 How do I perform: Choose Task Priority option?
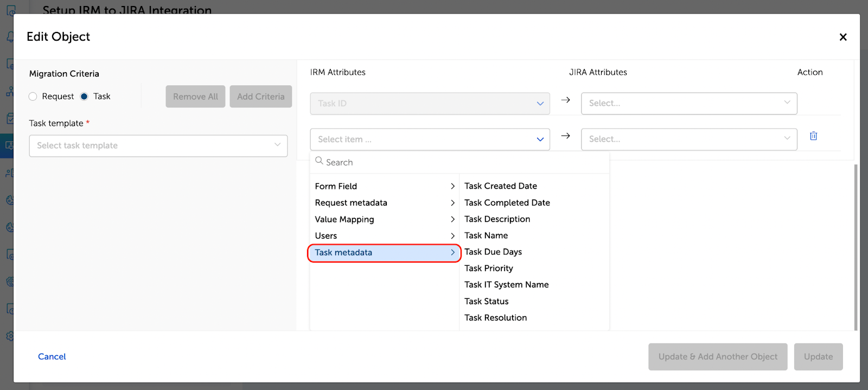click(x=489, y=268)
